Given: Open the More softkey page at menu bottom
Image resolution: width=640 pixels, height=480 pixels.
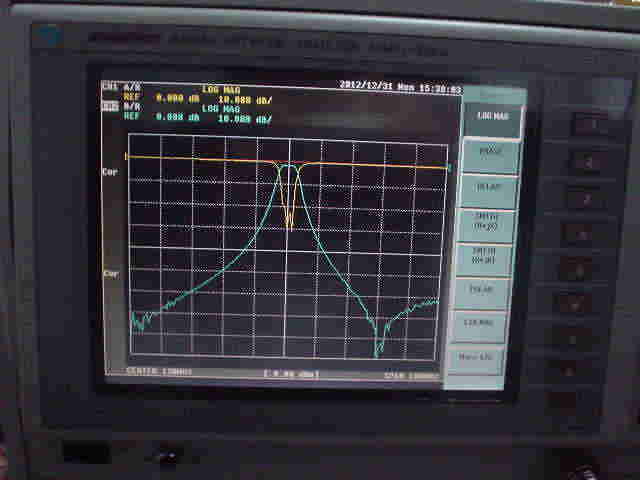Looking at the screenshot, I should (x=477, y=356).
